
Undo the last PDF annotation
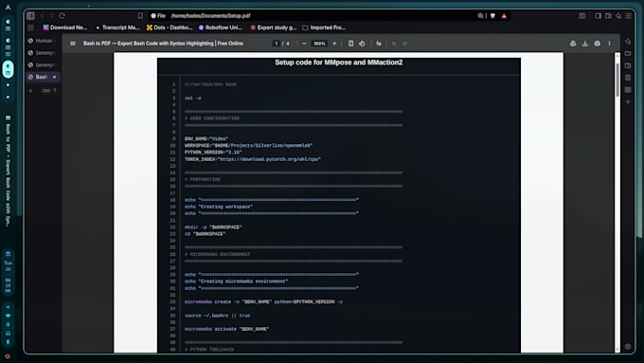(x=394, y=44)
